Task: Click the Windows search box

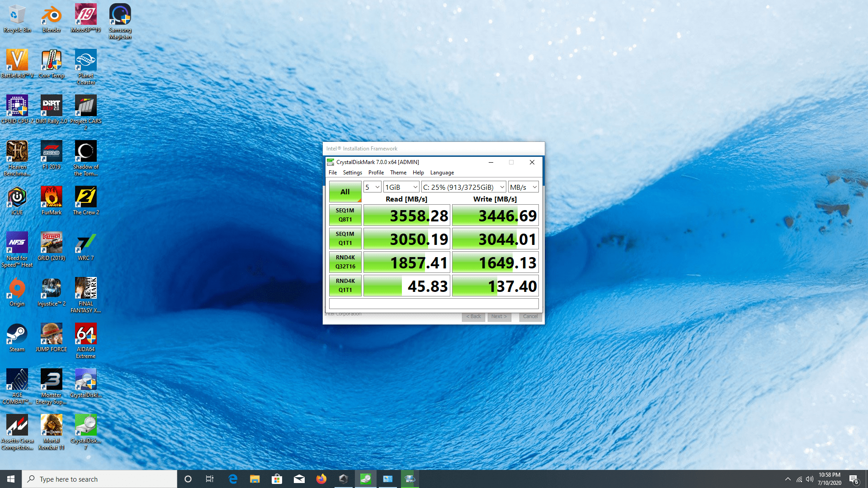Action: 99,479
